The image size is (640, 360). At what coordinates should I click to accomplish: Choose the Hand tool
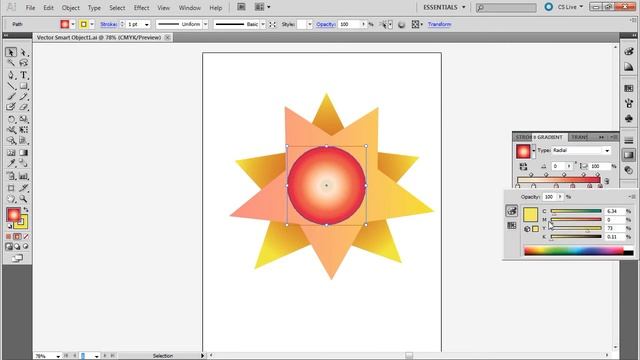pos(11,199)
